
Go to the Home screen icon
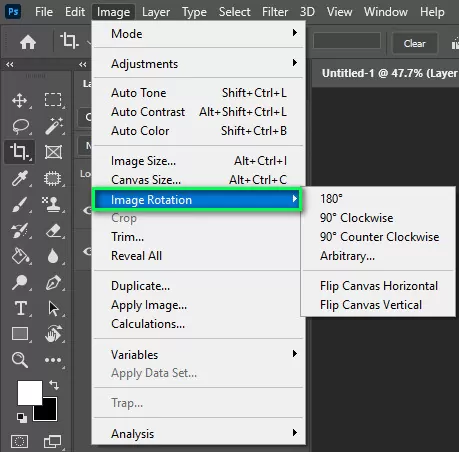[28, 42]
